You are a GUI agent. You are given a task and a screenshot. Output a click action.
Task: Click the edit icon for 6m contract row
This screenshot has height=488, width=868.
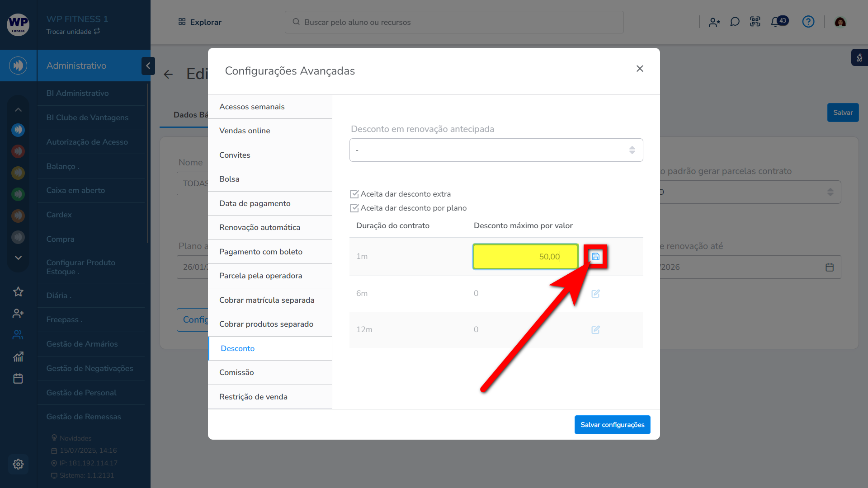595,294
